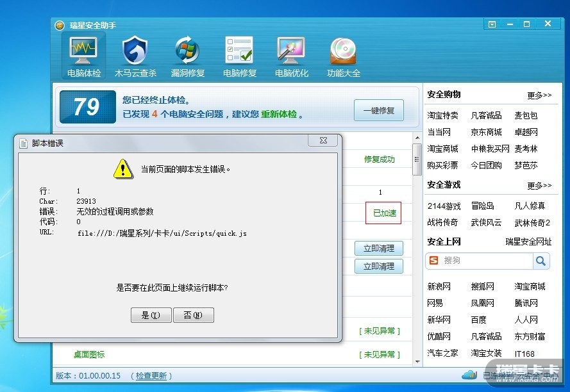Click 桌面图标 row label
Viewport: 570px width, 392px height.
point(89,355)
